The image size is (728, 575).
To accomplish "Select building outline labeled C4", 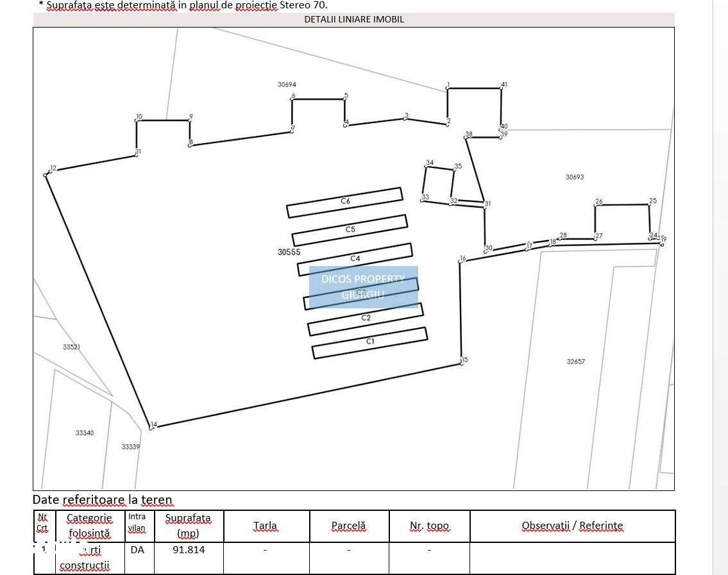I will point(355,259).
